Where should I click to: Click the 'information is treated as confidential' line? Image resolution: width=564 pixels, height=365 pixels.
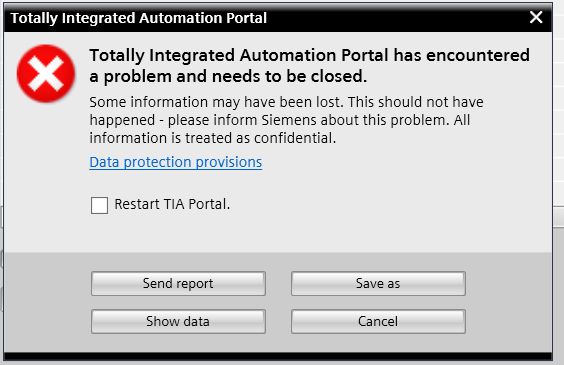point(213,138)
